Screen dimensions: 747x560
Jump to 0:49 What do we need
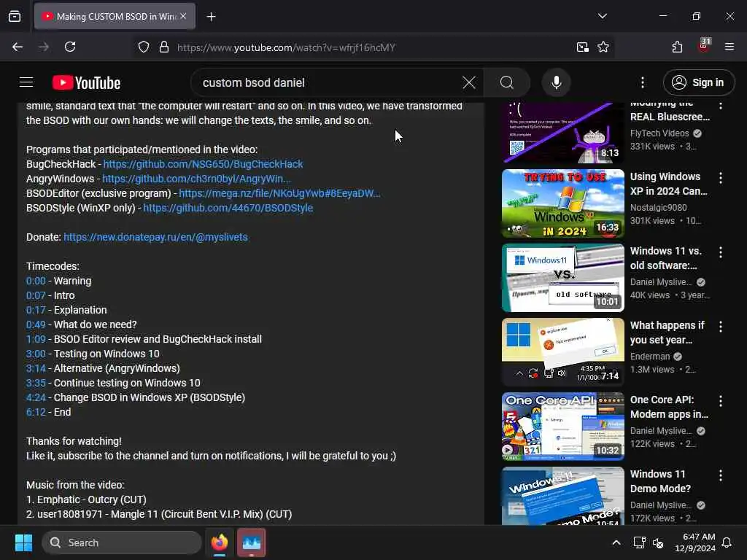36,324
